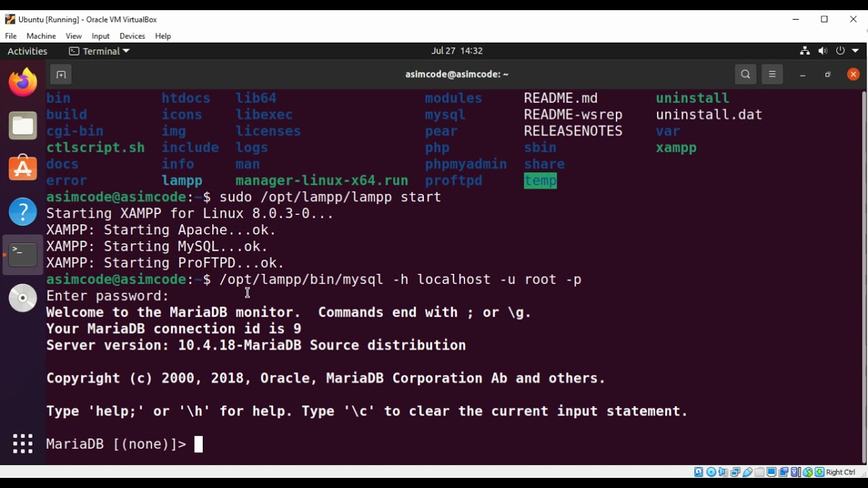This screenshot has width=868, height=488.
Task: Click the highlighted temp directory name
Action: [x=540, y=181]
